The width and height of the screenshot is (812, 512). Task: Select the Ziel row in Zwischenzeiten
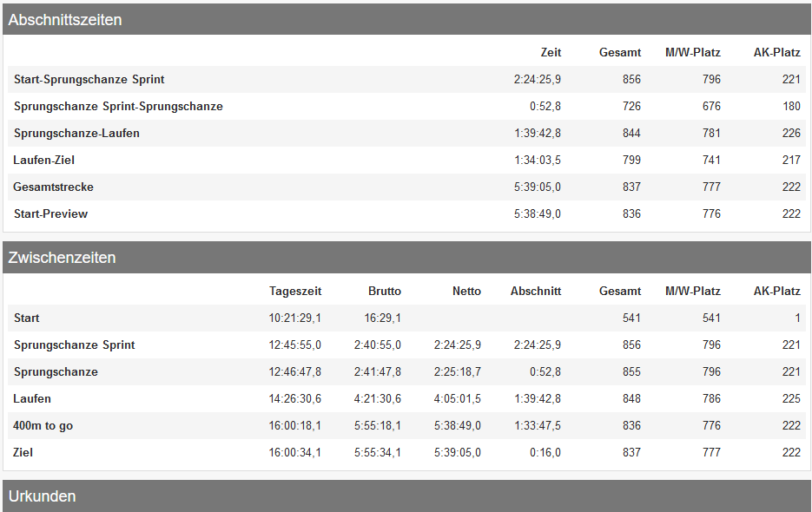pos(23,453)
